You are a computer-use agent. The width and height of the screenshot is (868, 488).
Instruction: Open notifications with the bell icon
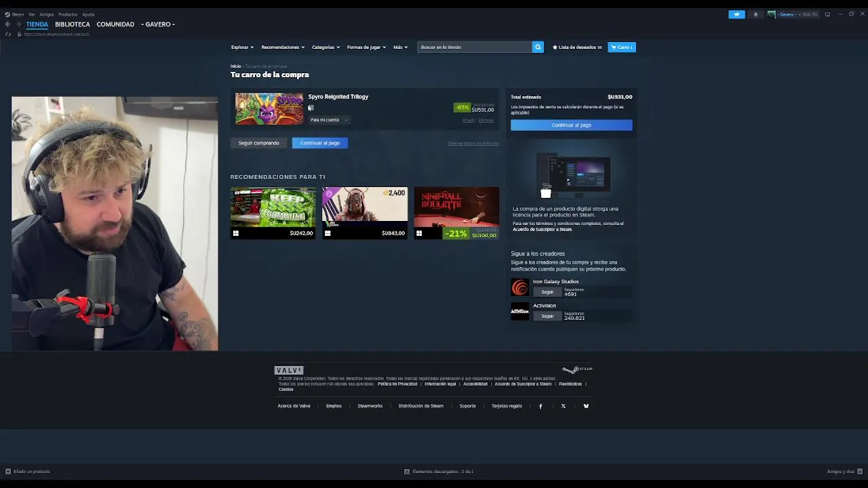755,14
